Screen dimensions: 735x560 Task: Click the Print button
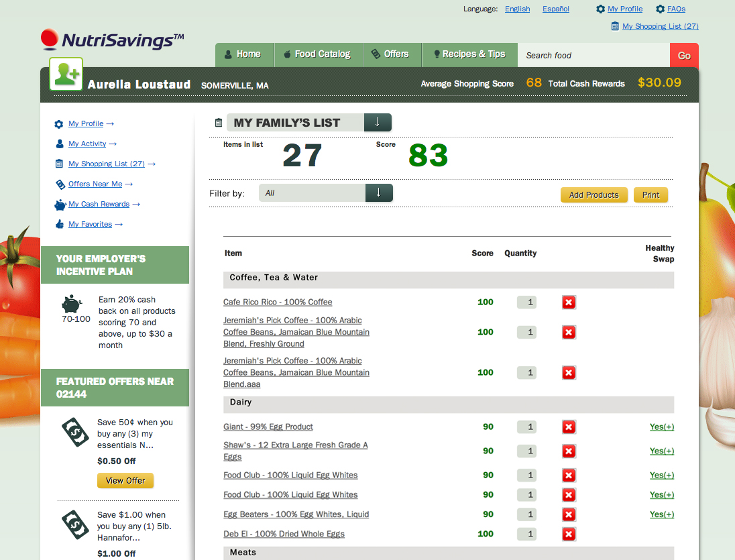point(651,195)
